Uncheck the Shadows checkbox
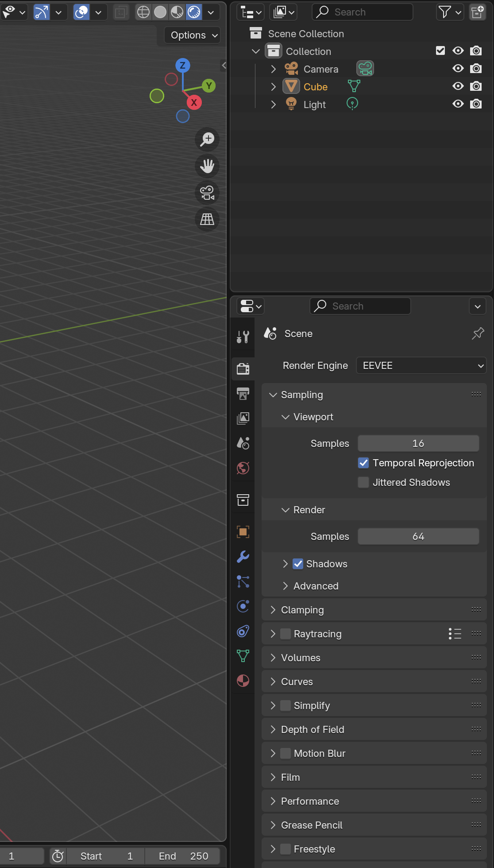This screenshot has height=868, width=494. pyautogui.click(x=298, y=564)
